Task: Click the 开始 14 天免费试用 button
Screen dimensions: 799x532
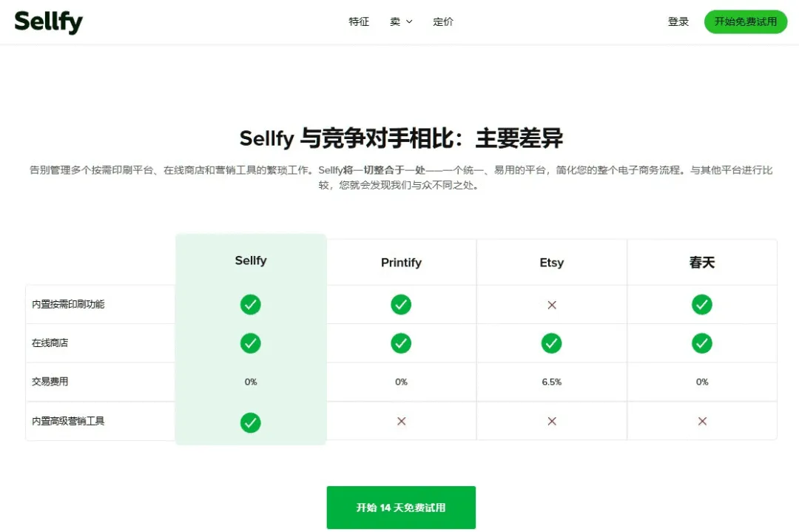Action: click(x=401, y=508)
